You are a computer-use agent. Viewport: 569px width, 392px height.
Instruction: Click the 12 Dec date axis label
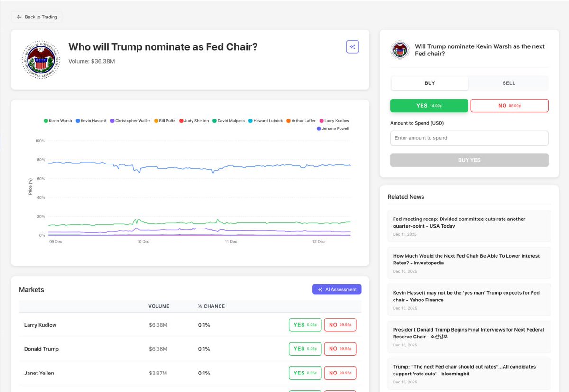[x=318, y=242]
